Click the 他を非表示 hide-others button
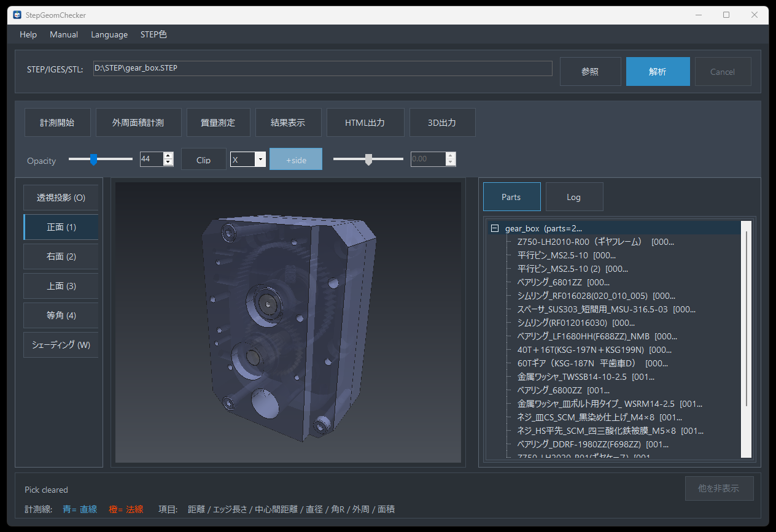 click(719, 488)
